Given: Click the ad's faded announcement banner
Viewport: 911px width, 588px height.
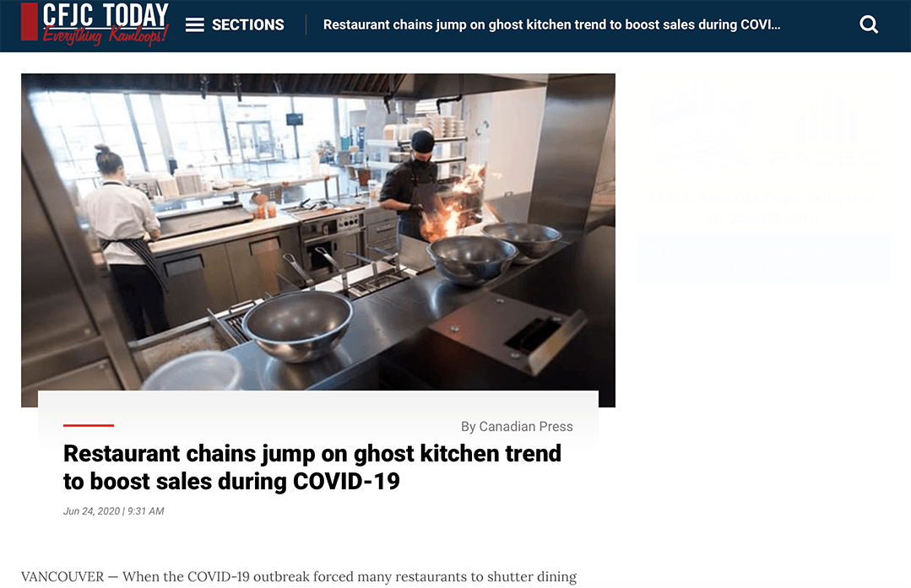Looking at the screenshot, I should coord(763,258).
